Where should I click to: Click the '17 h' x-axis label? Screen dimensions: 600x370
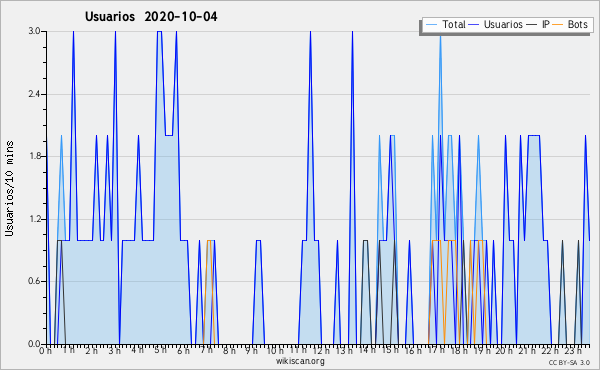pyautogui.click(x=436, y=351)
